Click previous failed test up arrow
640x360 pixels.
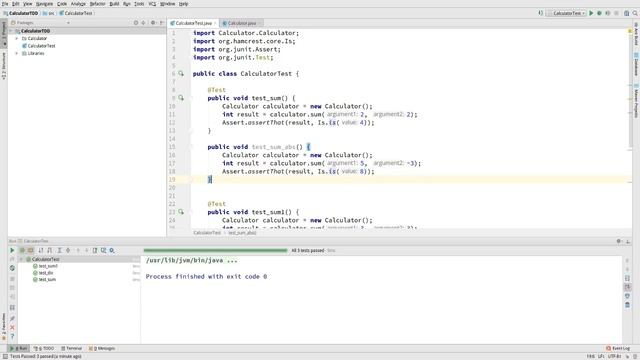[x=78, y=250]
